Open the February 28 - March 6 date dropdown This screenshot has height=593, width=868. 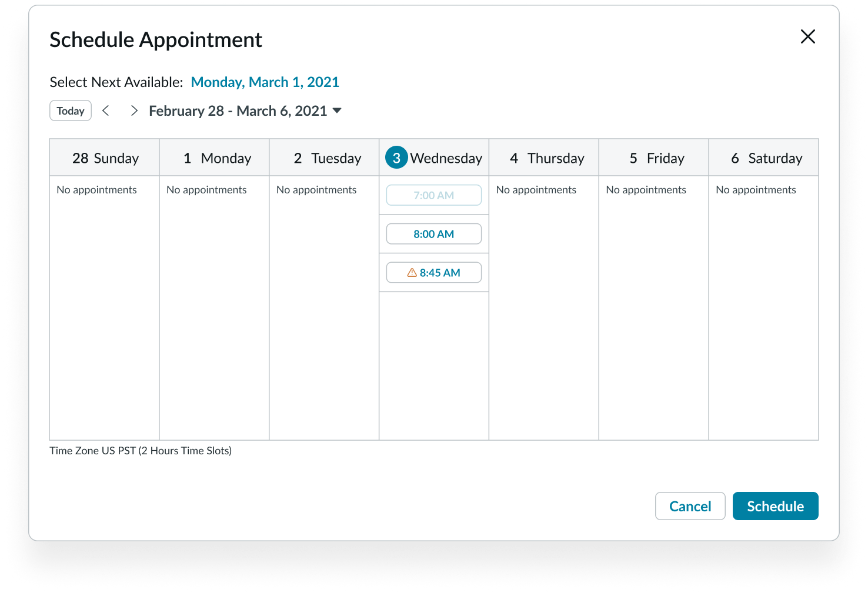point(237,110)
